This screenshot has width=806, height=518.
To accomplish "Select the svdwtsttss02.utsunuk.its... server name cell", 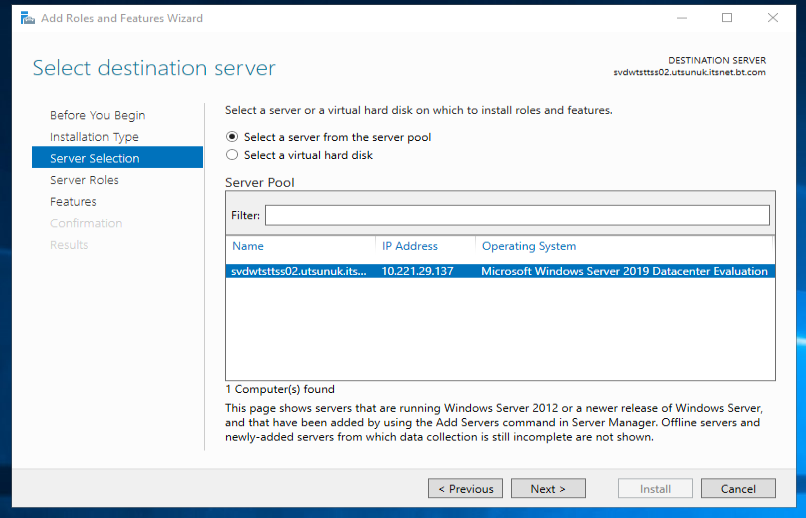I will point(299,271).
